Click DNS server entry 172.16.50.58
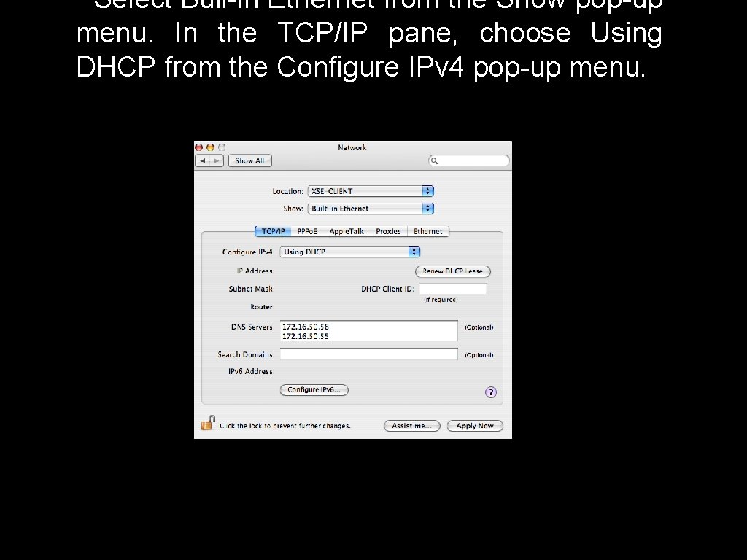 [306, 327]
